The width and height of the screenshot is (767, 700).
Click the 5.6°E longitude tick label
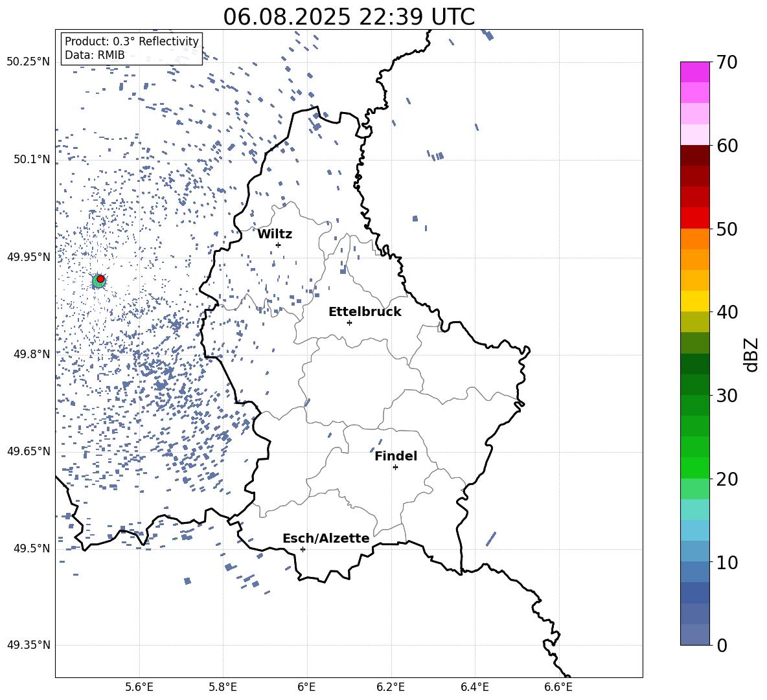[139, 687]
